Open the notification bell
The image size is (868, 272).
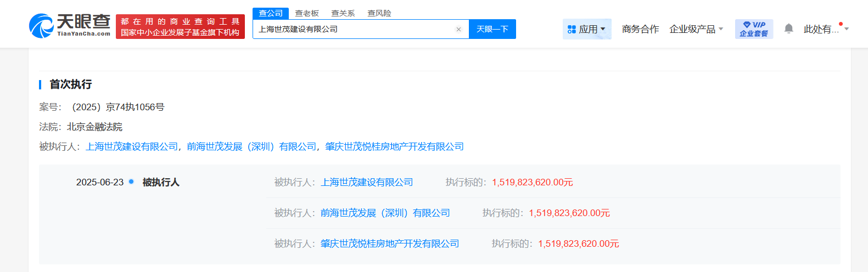click(788, 29)
